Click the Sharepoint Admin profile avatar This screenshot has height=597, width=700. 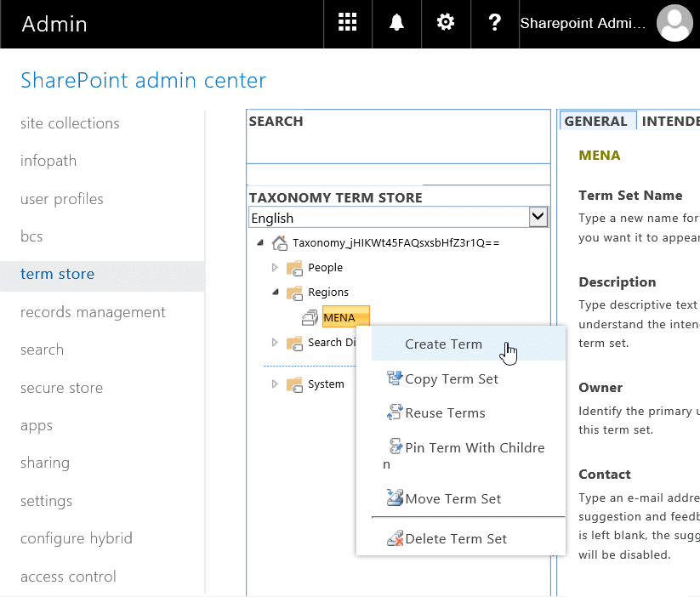point(674,23)
